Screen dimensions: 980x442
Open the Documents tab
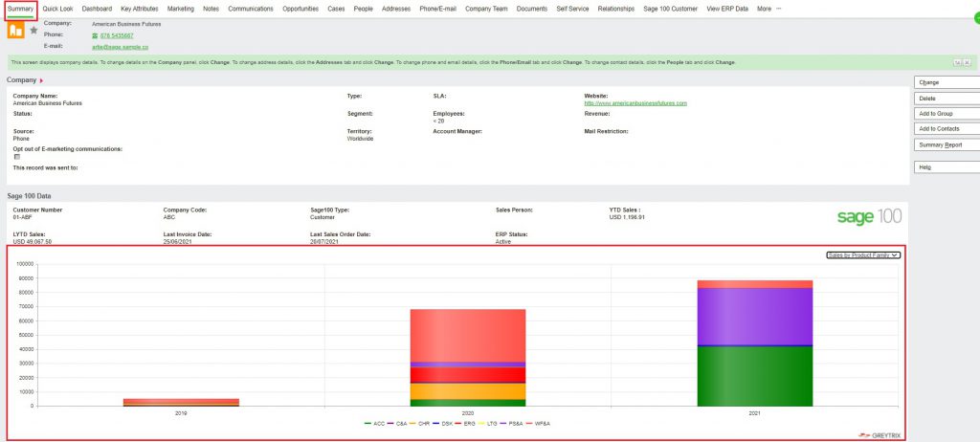[532, 9]
